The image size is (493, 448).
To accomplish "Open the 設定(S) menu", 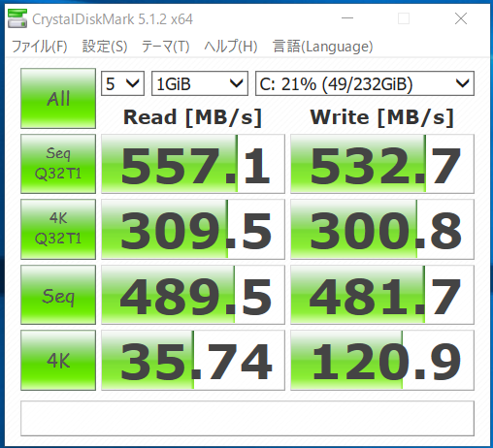I will point(105,47).
